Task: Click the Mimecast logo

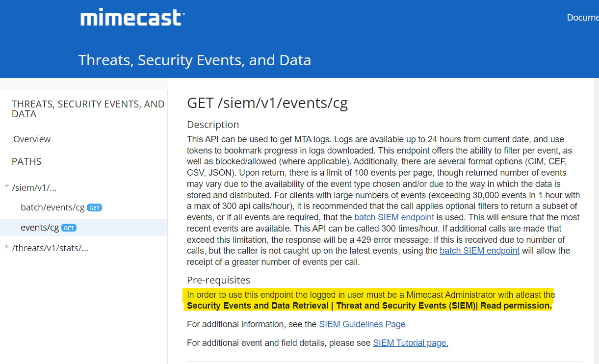Action: point(132,18)
